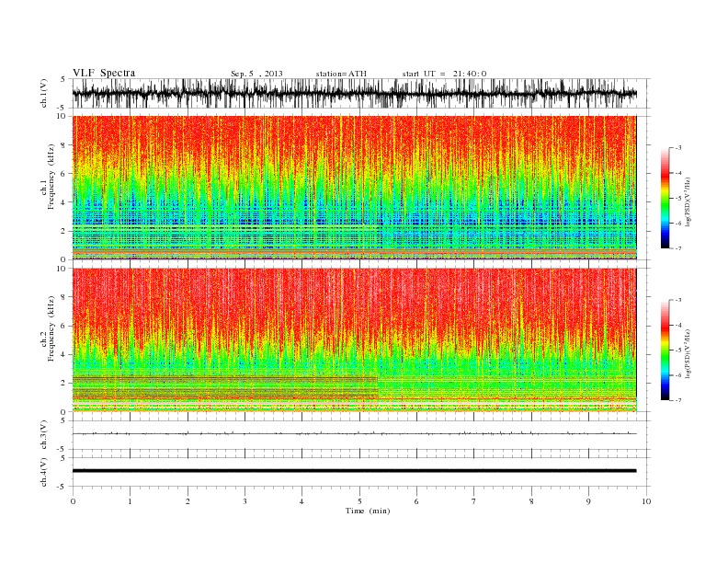This screenshot has width=728, height=563.
Task: Click the time axis tick label "3"
Action: pyautogui.click(x=245, y=501)
